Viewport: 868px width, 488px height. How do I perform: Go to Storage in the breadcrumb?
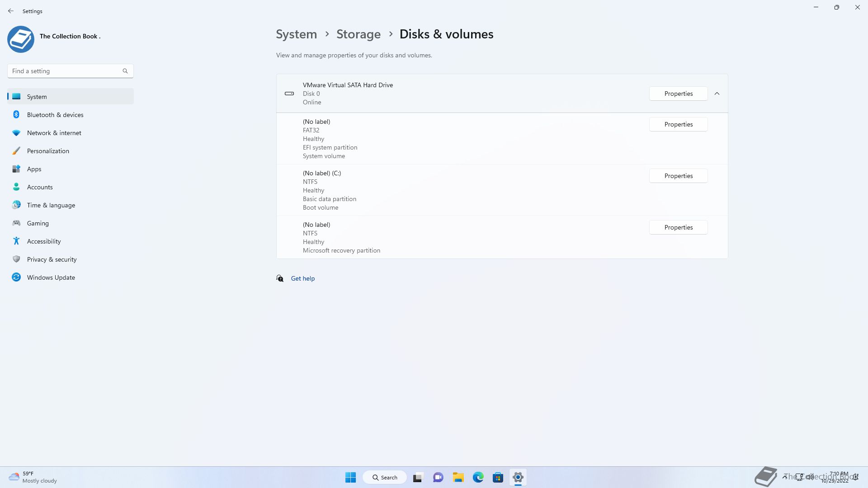[x=358, y=34]
